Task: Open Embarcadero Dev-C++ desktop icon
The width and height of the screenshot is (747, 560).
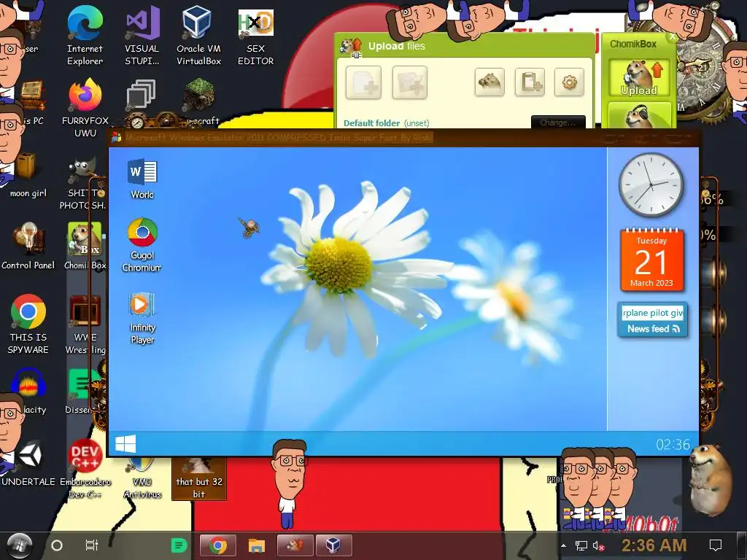Action: click(85, 469)
